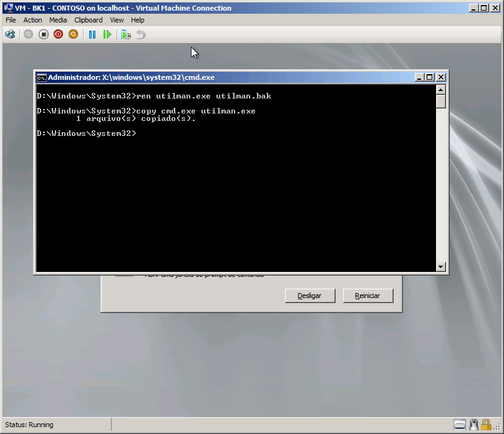
Task: Click the mouse status icon
Action: click(473, 425)
